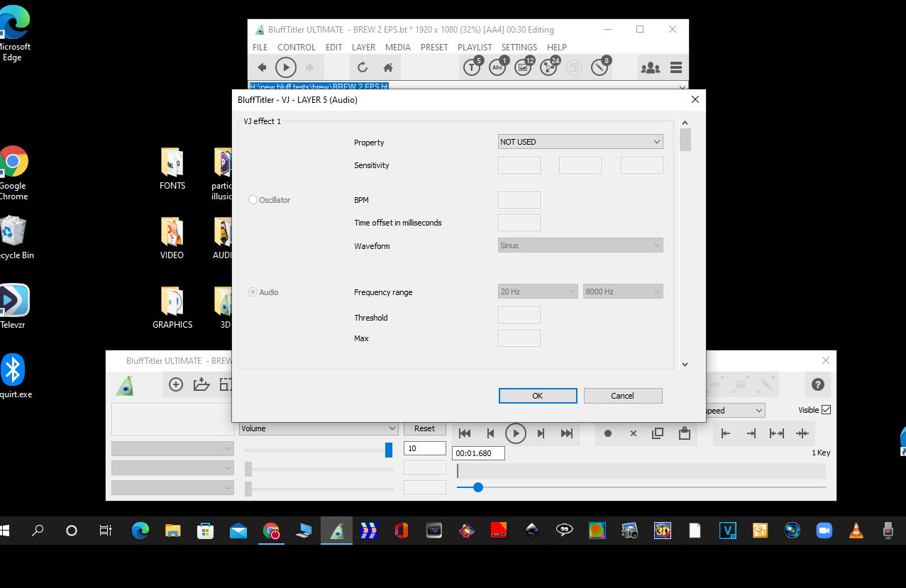Image resolution: width=906 pixels, height=588 pixels.
Task: Click OK in the VJ dialog
Action: coord(538,396)
